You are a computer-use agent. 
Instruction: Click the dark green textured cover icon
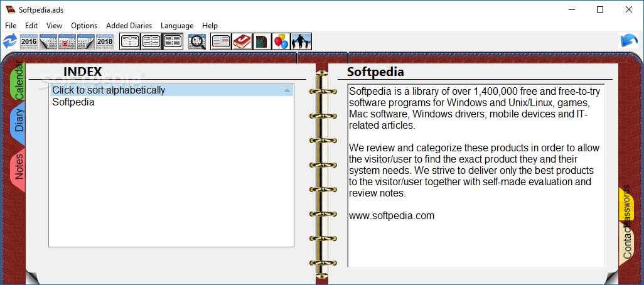262,41
